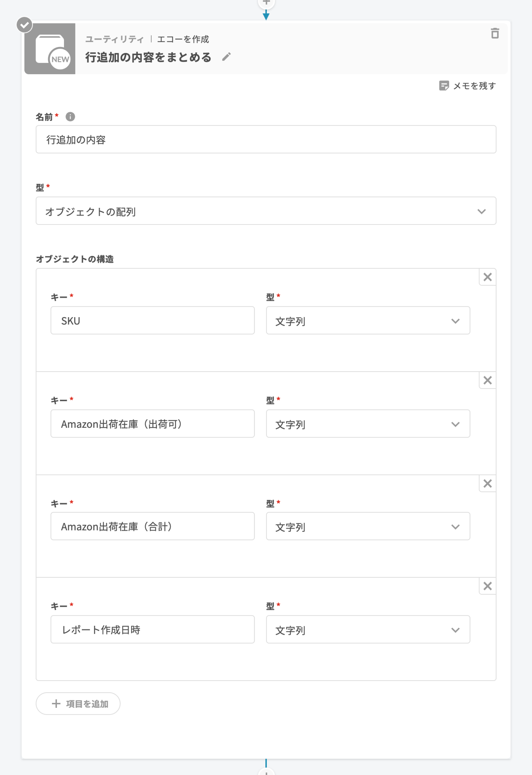
Task: Remove the Amazon出荷在庫（出荷可） item with X
Action: 487,380
